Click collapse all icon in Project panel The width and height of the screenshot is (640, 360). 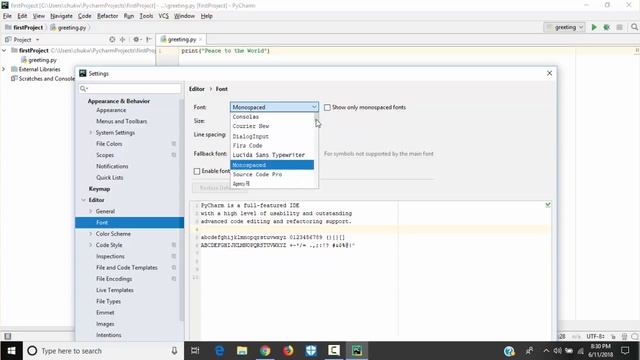(122, 40)
